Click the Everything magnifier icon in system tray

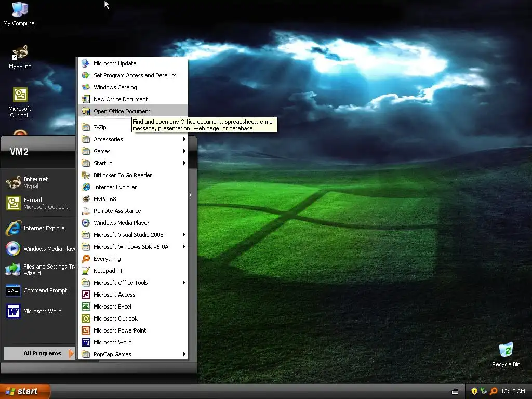(494, 391)
